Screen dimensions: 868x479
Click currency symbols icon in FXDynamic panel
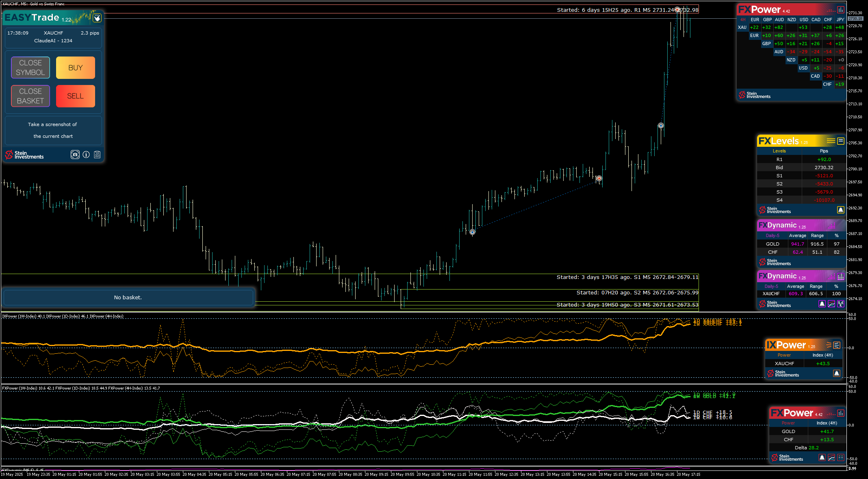[x=840, y=304]
